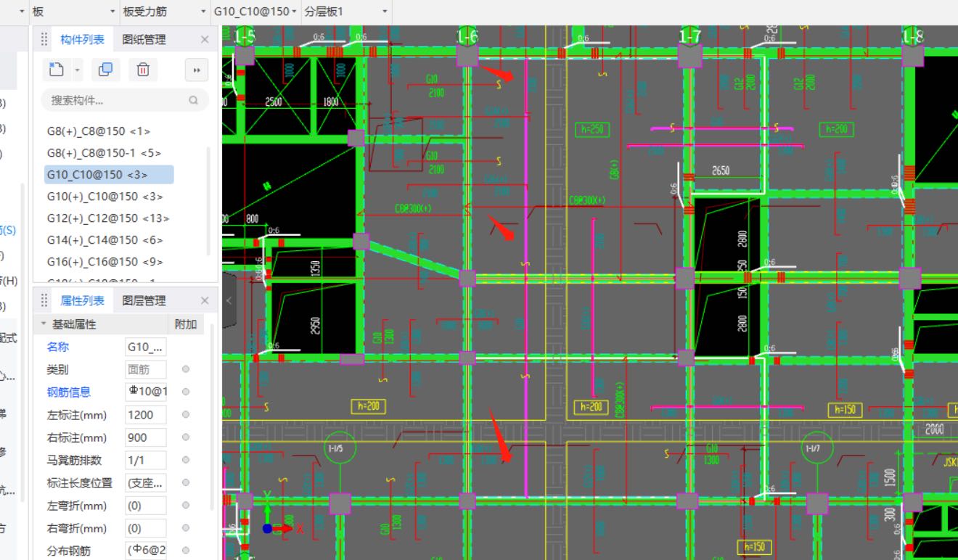Switch to the 图纸管理 tab
Image resolution: width=958 pixels, height=560 pixels.
pyautogui.click(x=144, y=39)
